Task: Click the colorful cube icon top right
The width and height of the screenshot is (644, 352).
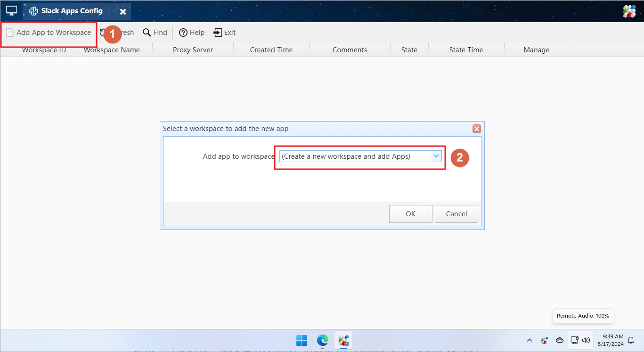Action: point(629,11)
